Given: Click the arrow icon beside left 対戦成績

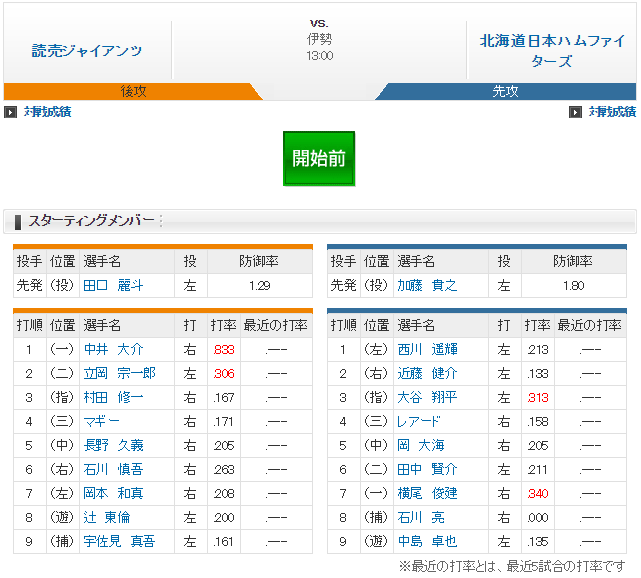Looking at the screenshot, I should tap(10, 112).
